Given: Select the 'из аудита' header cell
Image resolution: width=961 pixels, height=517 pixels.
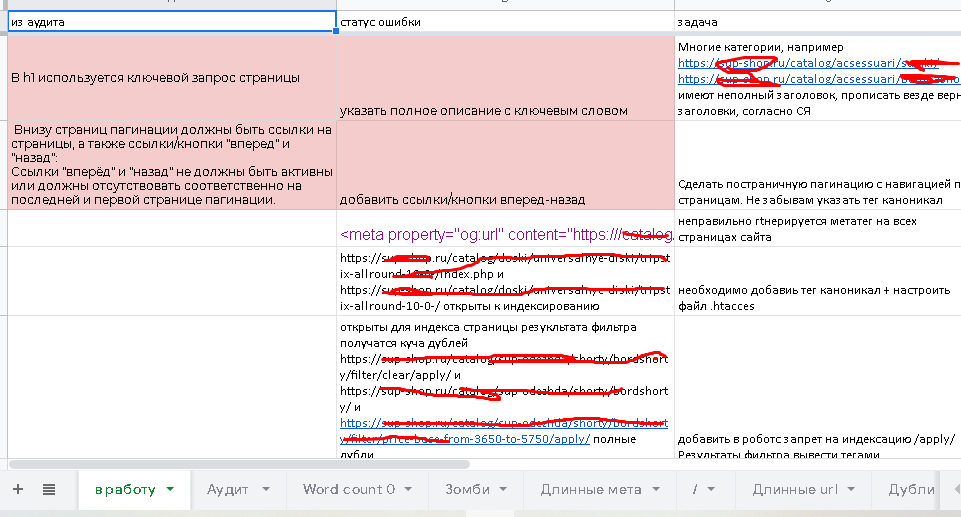Looking at the screenshot, I should (171, 22).
